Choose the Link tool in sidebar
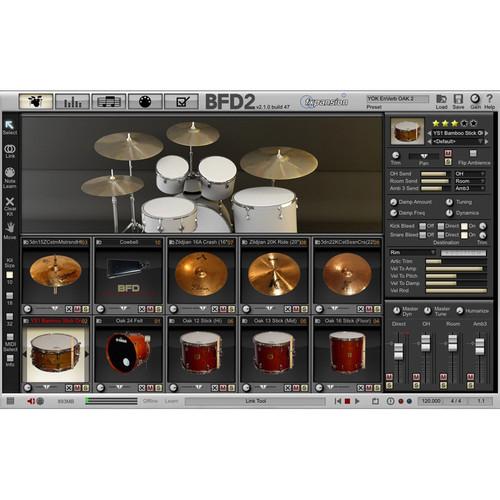Screen dimensions: 500x500 (x=10, y=149)
